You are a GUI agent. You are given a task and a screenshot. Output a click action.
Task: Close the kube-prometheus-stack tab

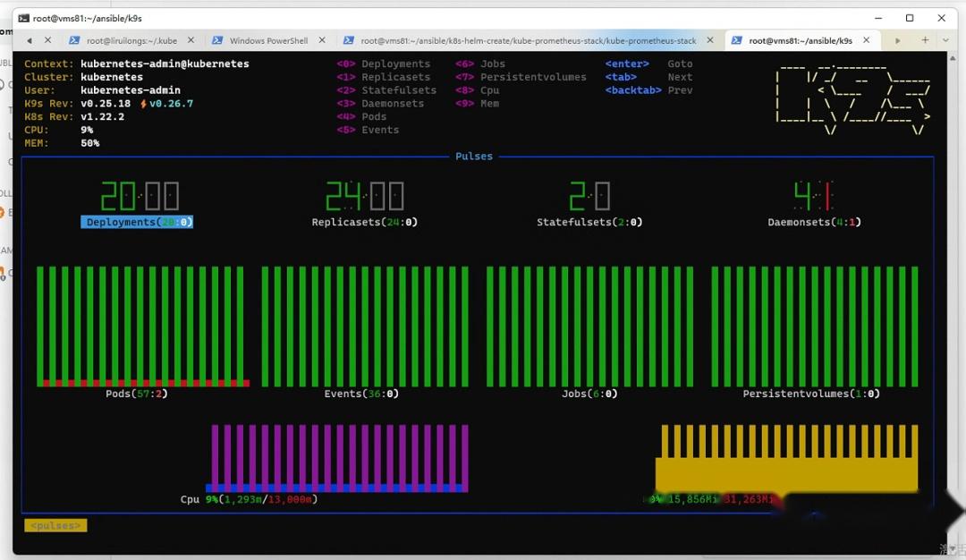(x=710, y=40)
